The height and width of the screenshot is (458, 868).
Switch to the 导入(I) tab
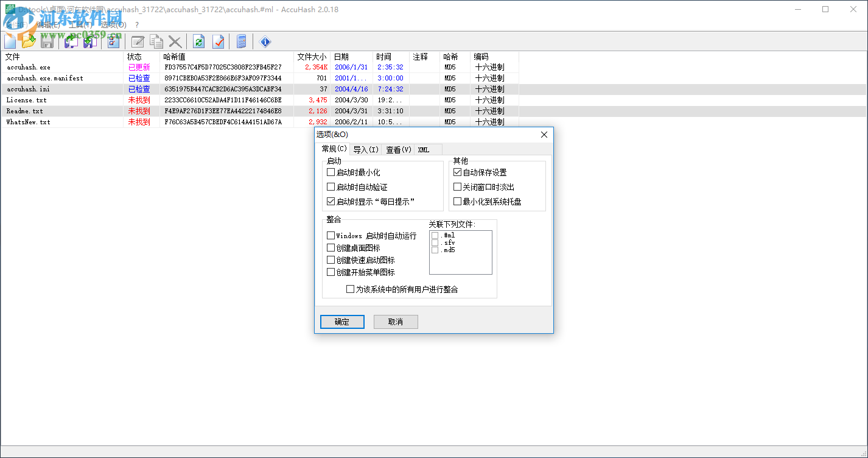tap(366, 150)
